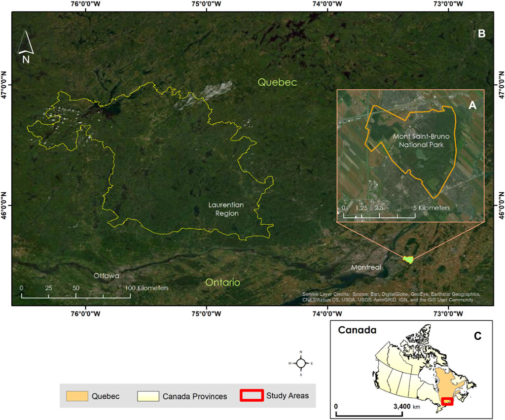Click the 'Ontario' province label on the map
Screen dimensions: 505x420
click(x=222, y=282)
